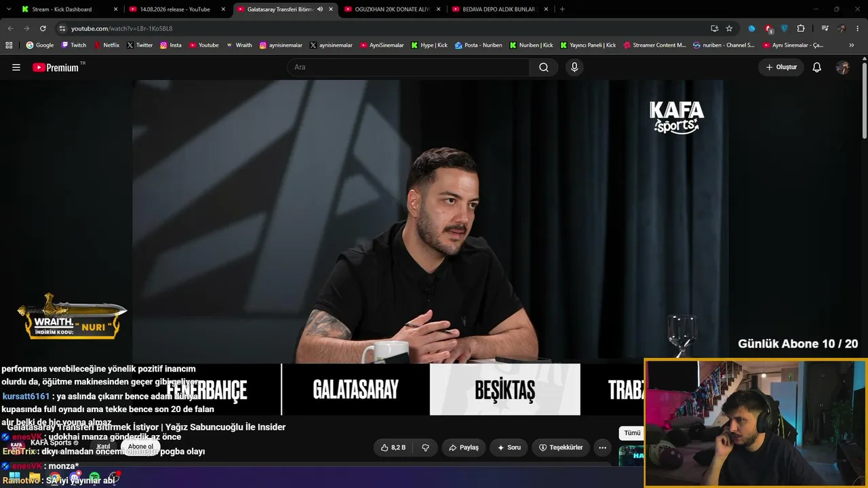Focus the YouTube Ara search field
Screen dimensions: 868x488
coord(408,67)
